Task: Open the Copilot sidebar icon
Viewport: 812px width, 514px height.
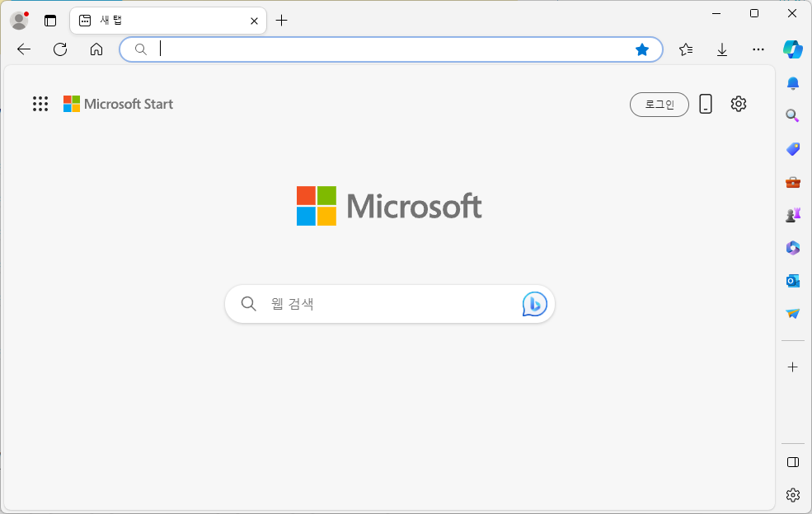Action: [x=793, y=49]
